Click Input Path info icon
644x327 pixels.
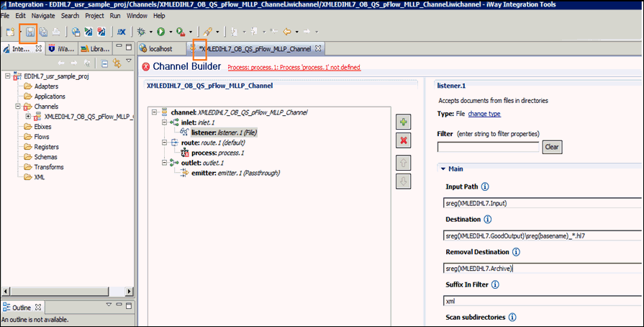485,187
